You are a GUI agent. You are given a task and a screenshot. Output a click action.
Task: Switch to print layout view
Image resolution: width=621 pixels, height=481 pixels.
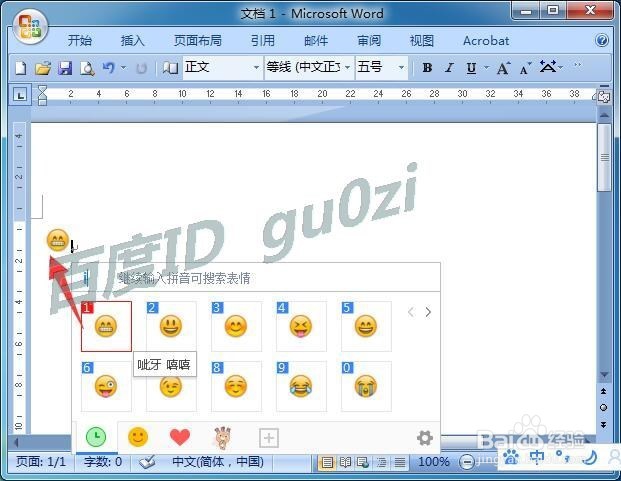point(327,462)
